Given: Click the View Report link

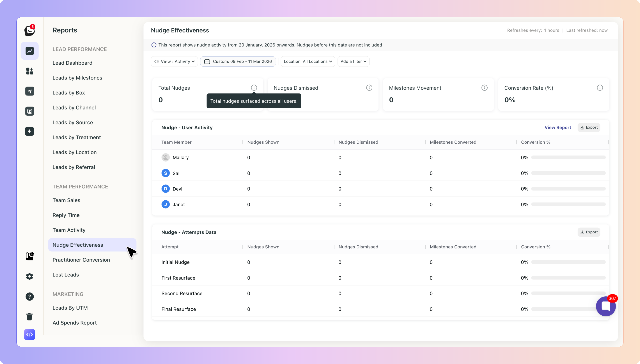Looking at the screenshot, I should tap(558, 128).
